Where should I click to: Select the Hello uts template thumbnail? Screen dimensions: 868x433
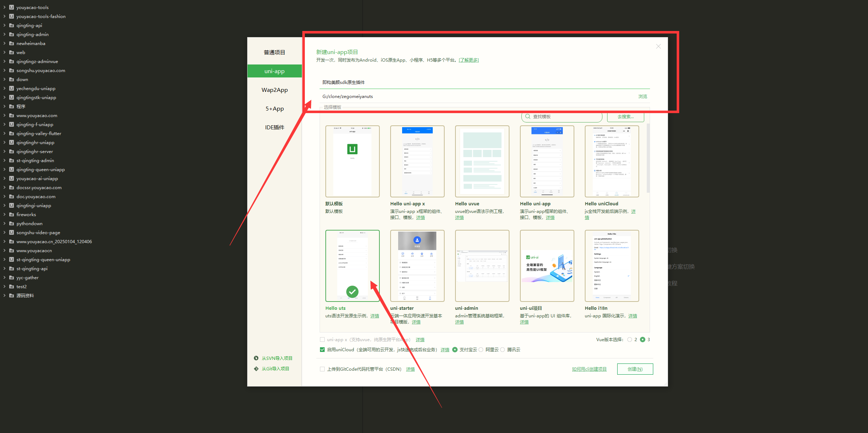(x=352, y=266)
